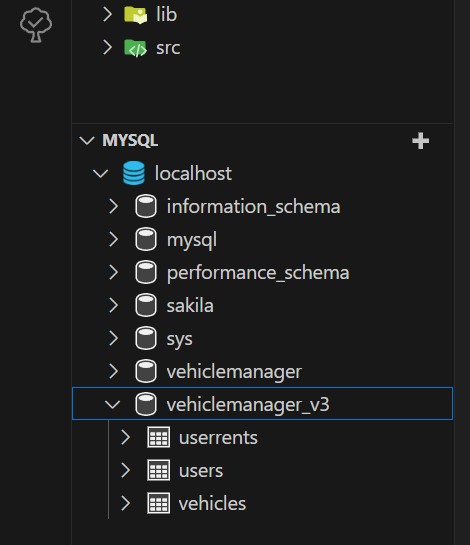Click the vehiclemanager database icon

point(146,371)
